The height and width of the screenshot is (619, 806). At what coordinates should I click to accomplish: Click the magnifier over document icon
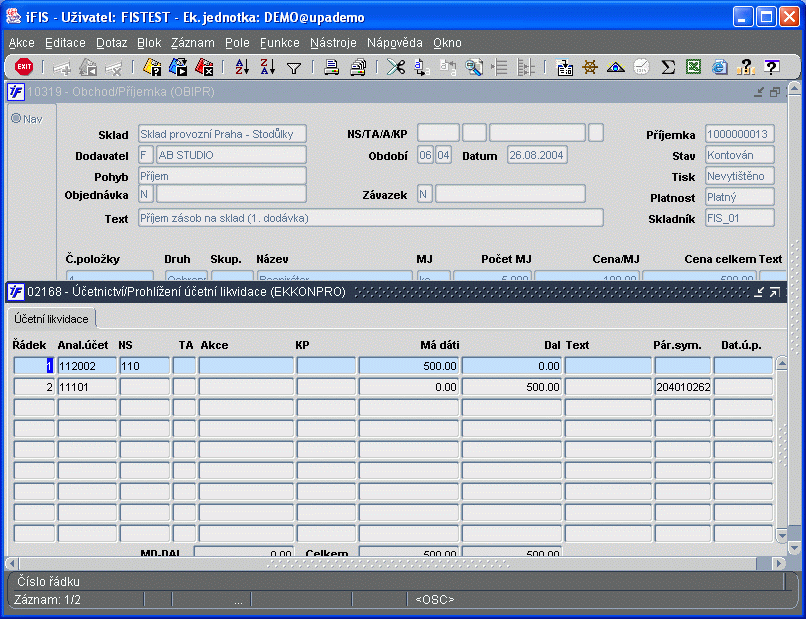473,67
